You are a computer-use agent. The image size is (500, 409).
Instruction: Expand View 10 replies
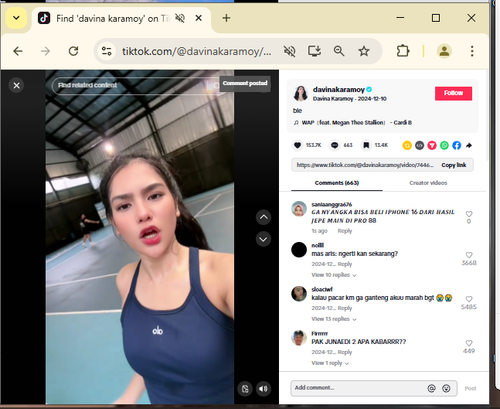click(x=334, y=275)
